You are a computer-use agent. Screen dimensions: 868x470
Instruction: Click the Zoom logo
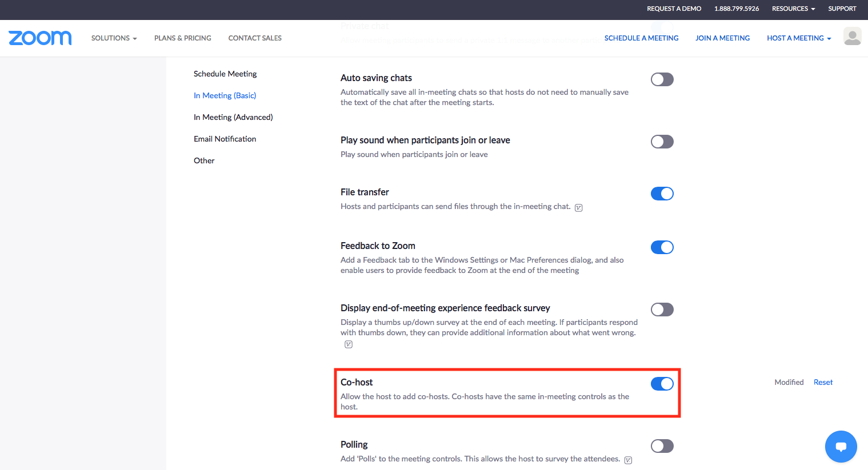40,38
